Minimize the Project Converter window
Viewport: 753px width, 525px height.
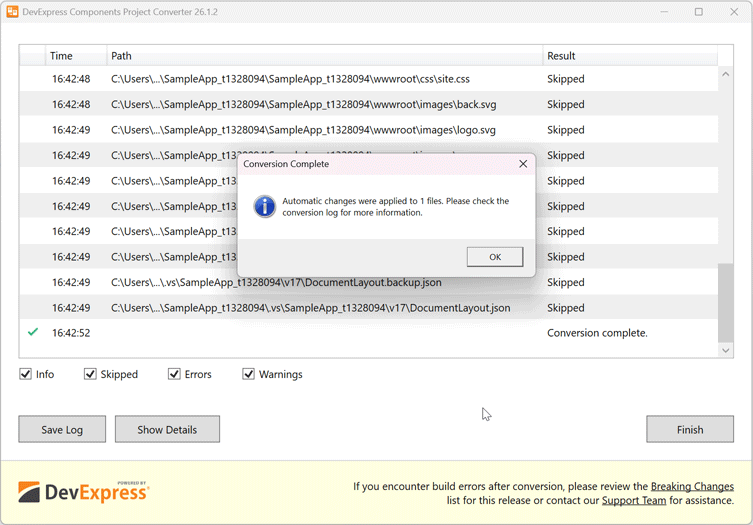(664, 12)
